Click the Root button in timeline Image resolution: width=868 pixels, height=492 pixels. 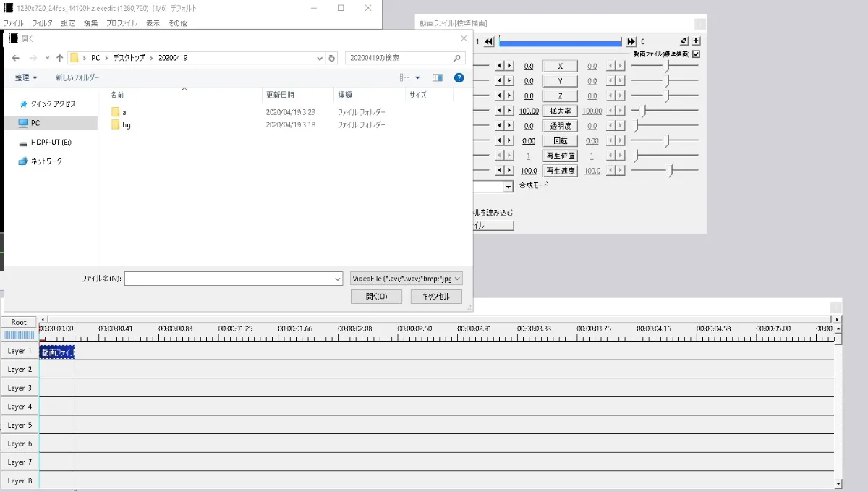[19, 322]
